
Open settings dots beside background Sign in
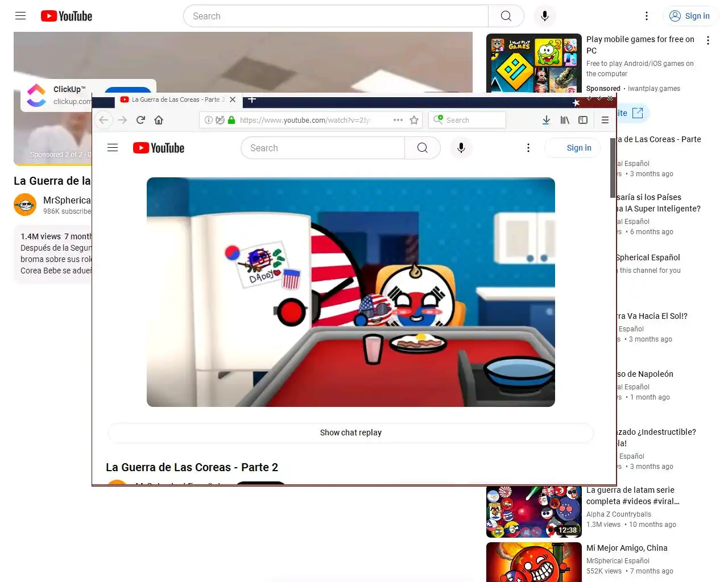647,16
